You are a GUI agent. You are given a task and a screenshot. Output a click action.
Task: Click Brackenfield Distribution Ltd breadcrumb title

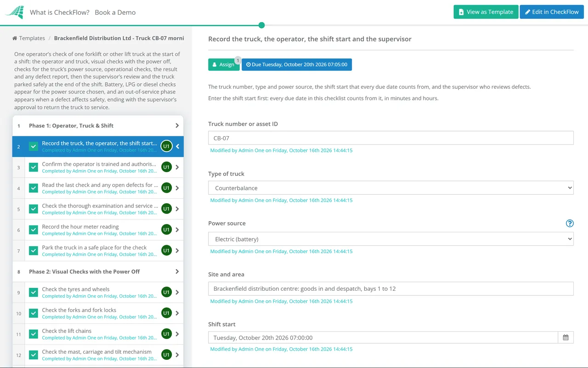coord(119,38)
